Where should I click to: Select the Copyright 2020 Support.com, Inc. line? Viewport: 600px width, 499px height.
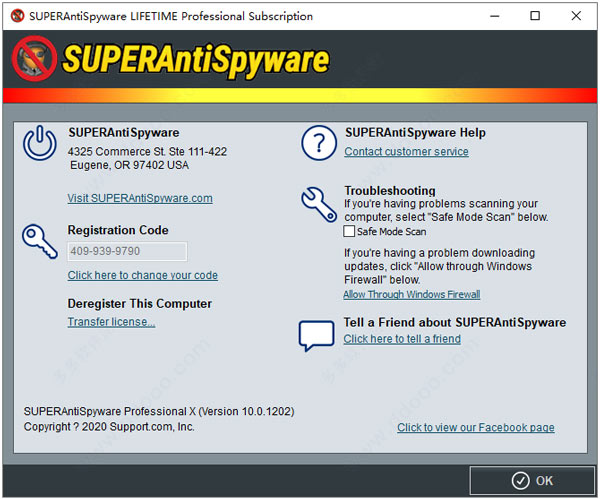coord(109,427)
